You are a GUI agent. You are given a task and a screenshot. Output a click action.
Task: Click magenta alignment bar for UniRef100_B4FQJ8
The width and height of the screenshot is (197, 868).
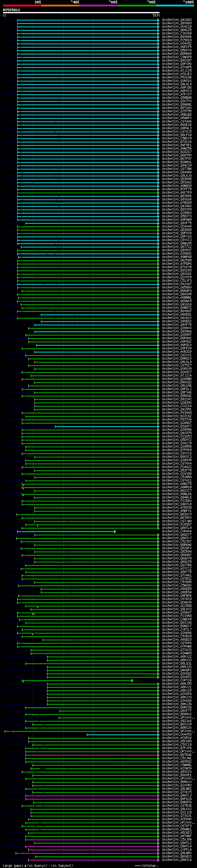(x=92, y=799)
